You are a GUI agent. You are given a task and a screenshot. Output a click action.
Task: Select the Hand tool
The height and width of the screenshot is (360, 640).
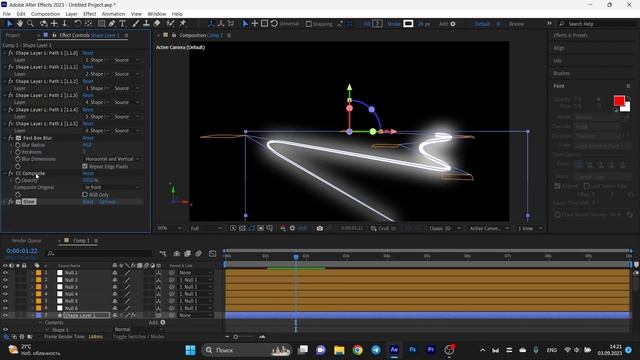point(20,24)
